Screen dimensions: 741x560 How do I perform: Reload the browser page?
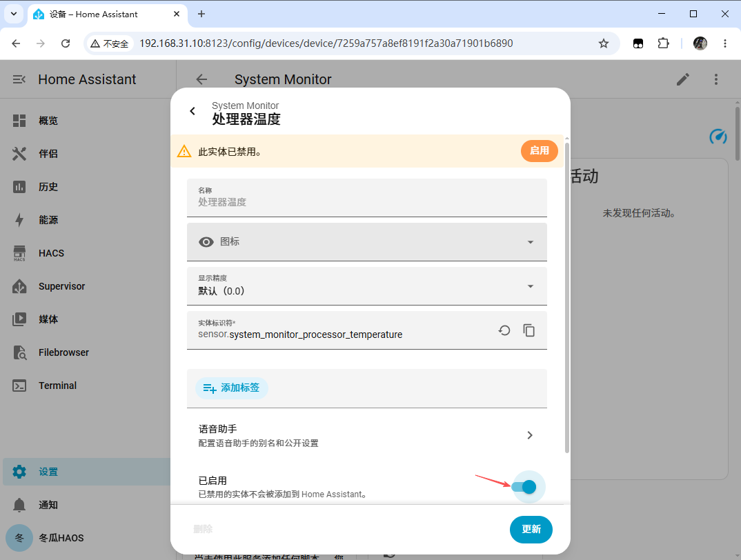coord(66,43)
